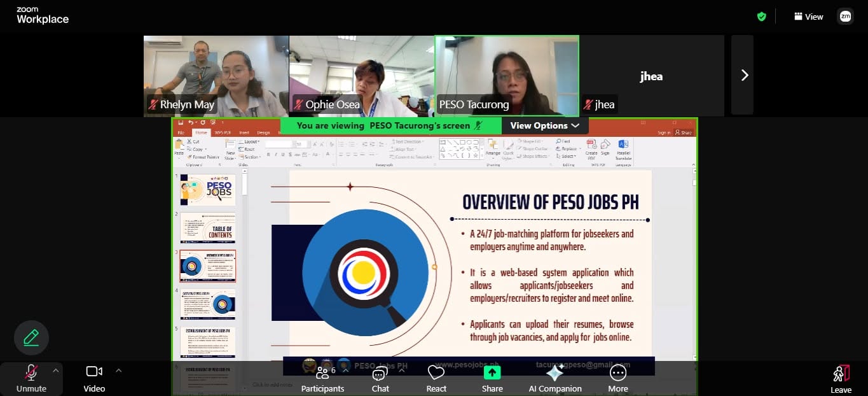Open the Select dropdown in Editing group
This screenshot has width=868, height=396.
565,157
